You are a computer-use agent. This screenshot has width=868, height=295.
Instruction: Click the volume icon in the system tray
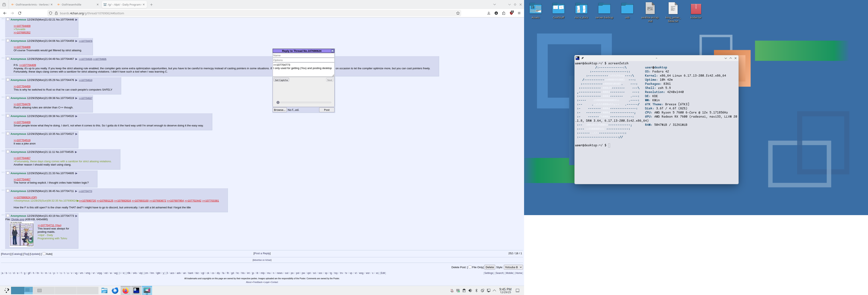[x=470, y=291]
